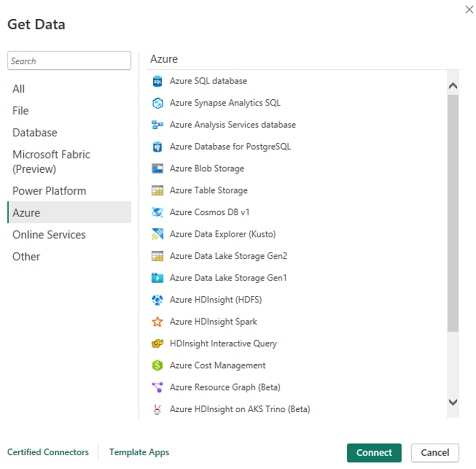
Task: Select the Azure category
Action: click(x=69, y=213)
